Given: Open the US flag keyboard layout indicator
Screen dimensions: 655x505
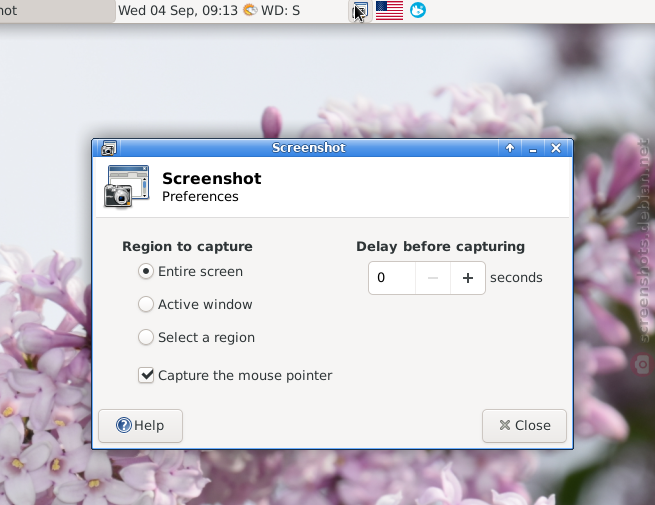Looking at the screenshot, I should [x=389, y=10].
